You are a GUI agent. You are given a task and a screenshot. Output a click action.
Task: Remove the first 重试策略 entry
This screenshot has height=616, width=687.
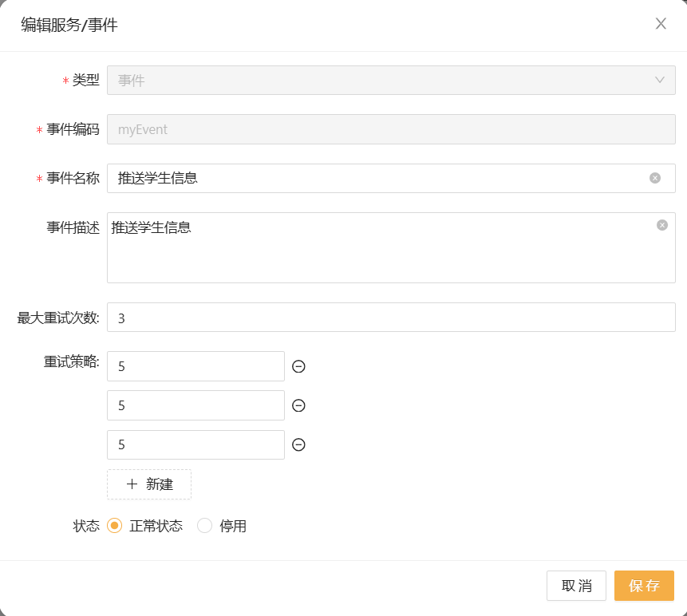coord(298,366)
